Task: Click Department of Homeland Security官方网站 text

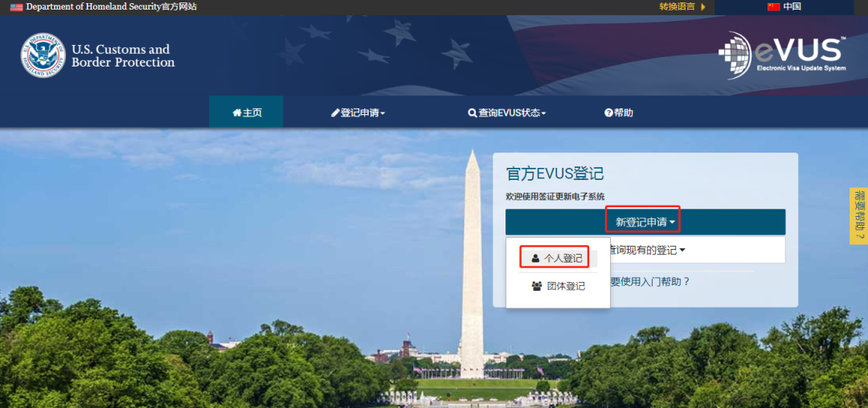Action: point(111,6)
